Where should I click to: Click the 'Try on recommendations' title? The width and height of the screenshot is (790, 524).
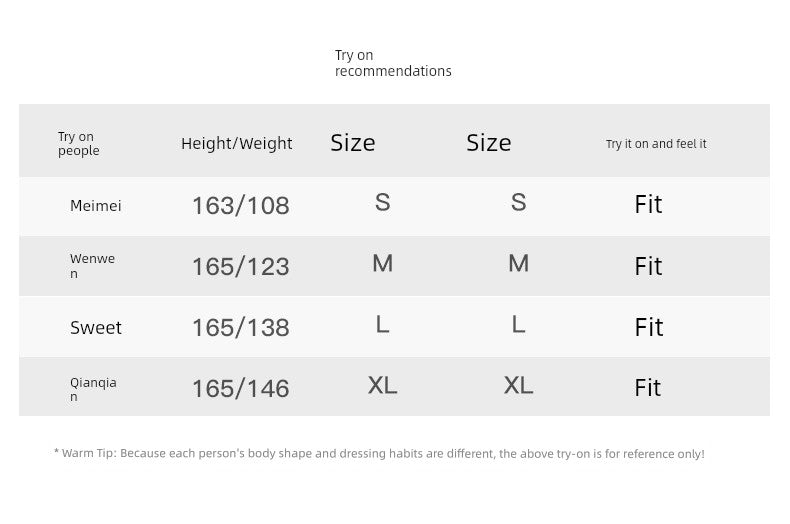(x=393, y=63)
